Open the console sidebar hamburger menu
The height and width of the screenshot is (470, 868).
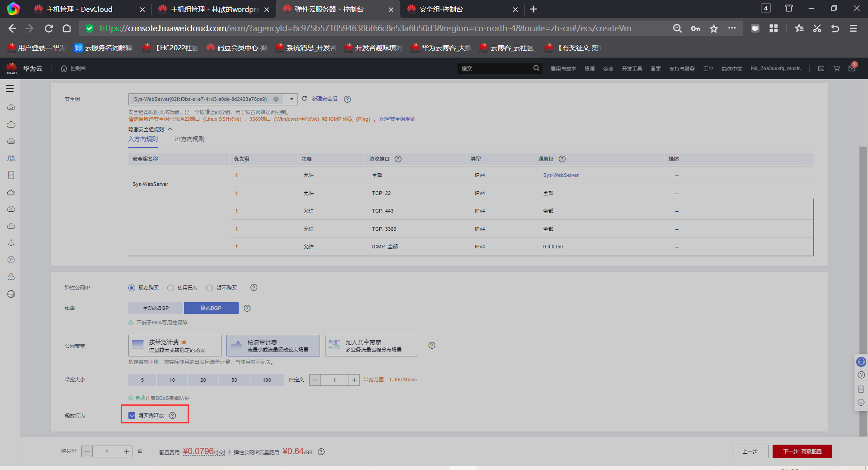(10, 89)
